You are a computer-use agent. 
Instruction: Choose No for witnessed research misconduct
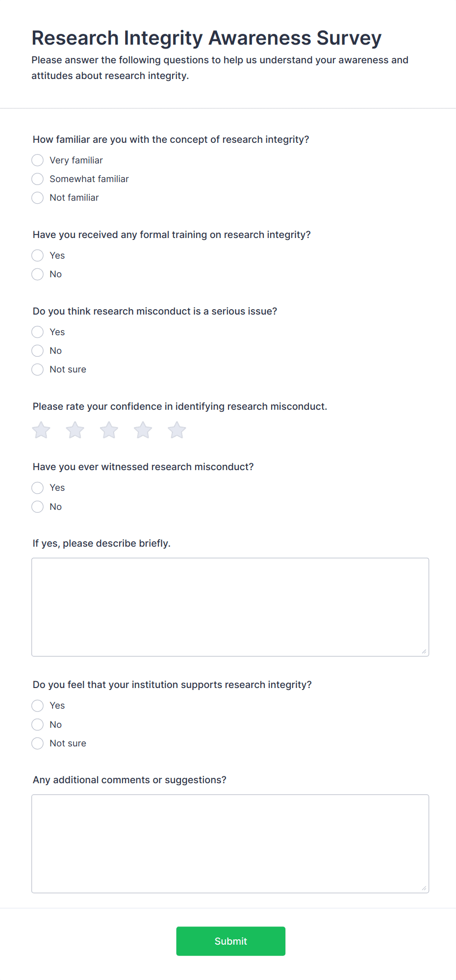pyautogui.click(x=38, y=507)
